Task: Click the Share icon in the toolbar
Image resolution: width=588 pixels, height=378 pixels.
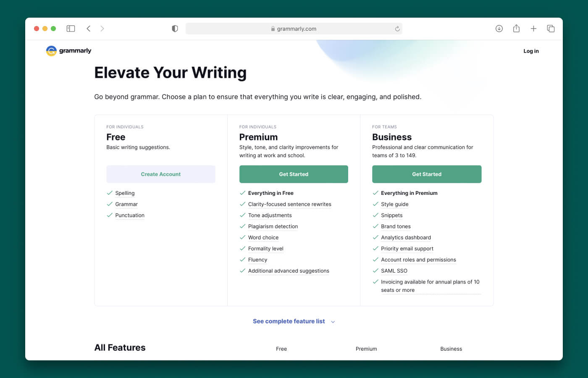Action: click(x=516, y=28)
